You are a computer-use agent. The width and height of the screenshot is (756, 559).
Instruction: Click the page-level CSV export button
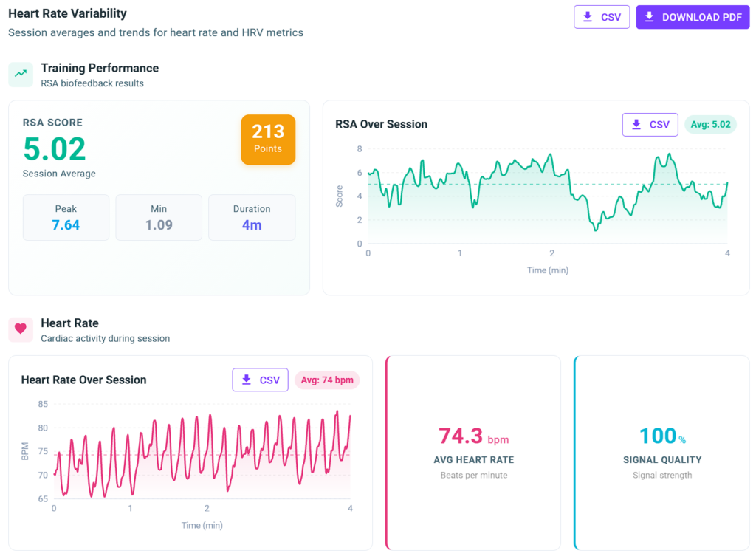pyautogui.click(x=601, y=17)
